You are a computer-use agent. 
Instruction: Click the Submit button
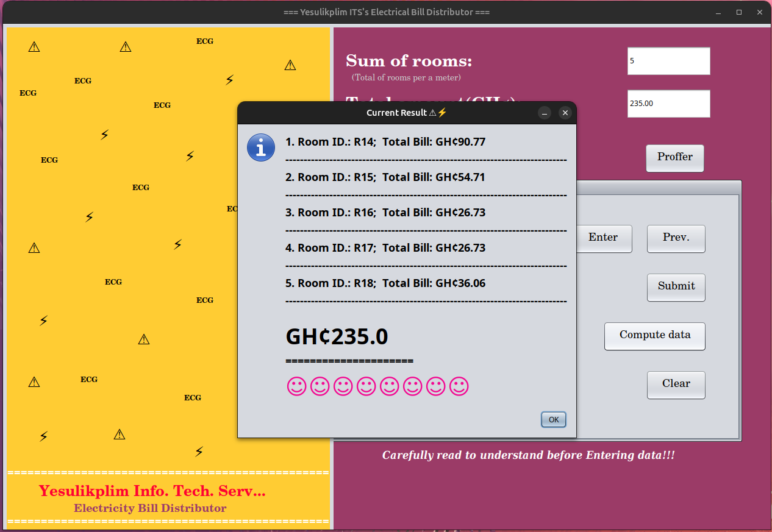click(x=676, y=287)
